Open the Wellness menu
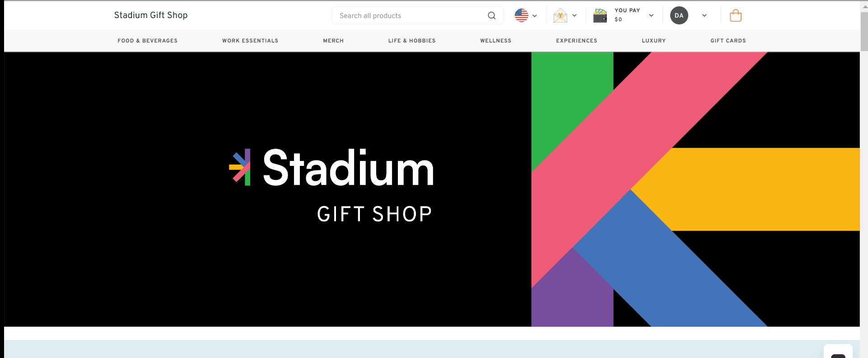This screenshot has height=358, width=868. coord(496,41)
